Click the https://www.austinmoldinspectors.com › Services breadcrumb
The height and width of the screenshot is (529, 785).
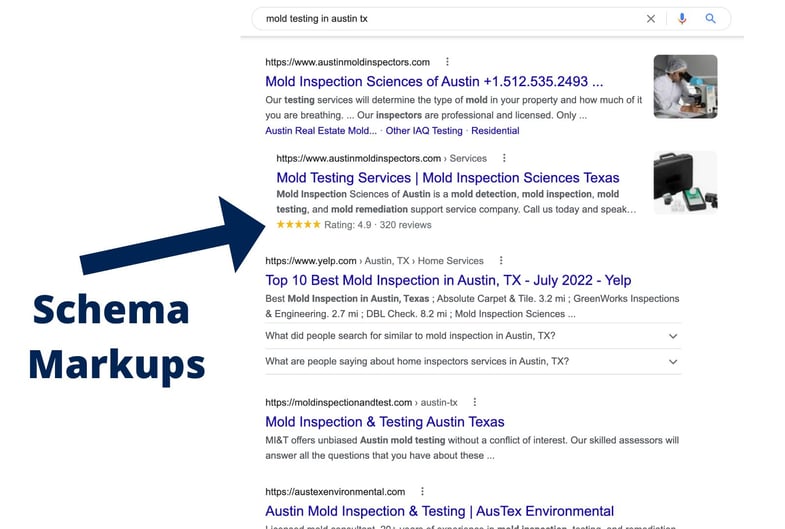pos(381,159)
